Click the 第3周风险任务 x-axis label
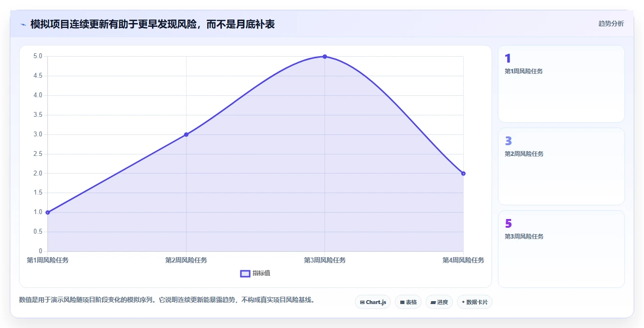The width and height of the screenshot is (644, 328). pos(324,260)
